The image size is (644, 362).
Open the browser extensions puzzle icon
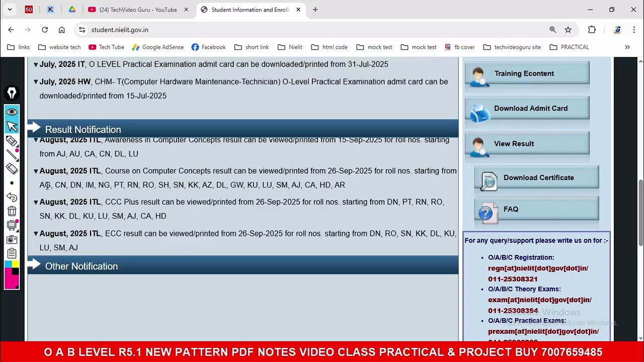pos(592,30)
